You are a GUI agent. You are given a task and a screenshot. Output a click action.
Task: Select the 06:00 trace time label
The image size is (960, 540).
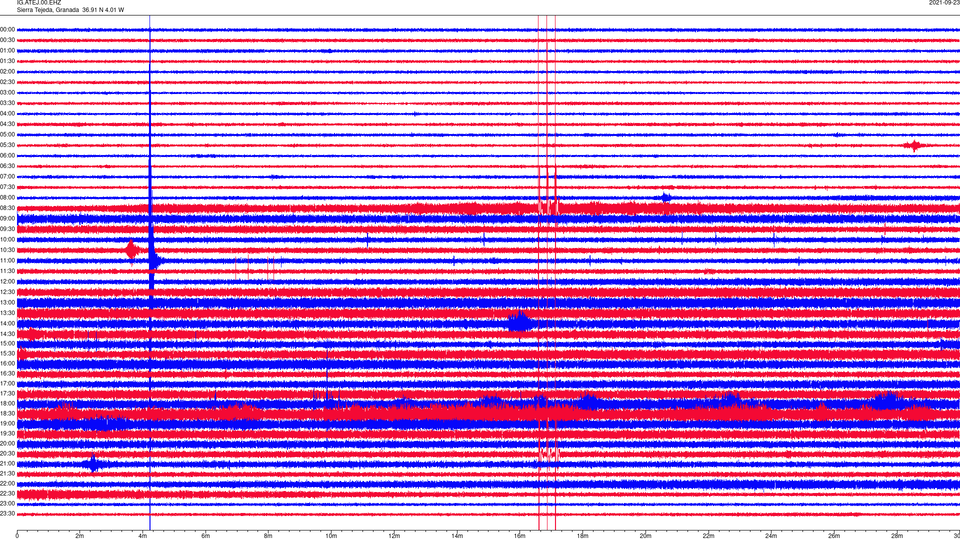tap(7, 156)
